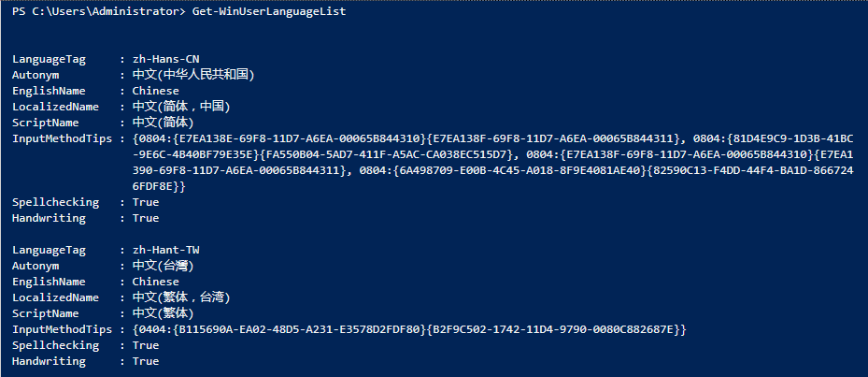868x377 pixels.
Task: Click the Handwriting True value under zh-Hans-CN
Action: click(146, 218)
